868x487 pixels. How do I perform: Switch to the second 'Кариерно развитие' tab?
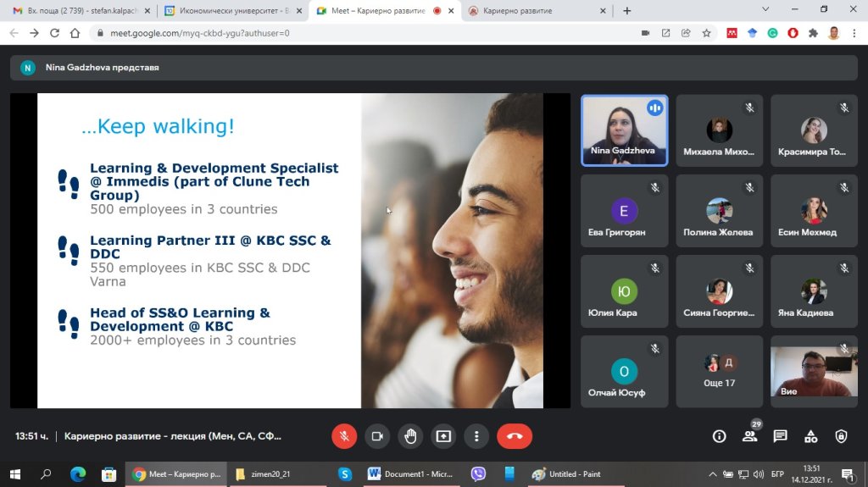click(x=536, y=10)
